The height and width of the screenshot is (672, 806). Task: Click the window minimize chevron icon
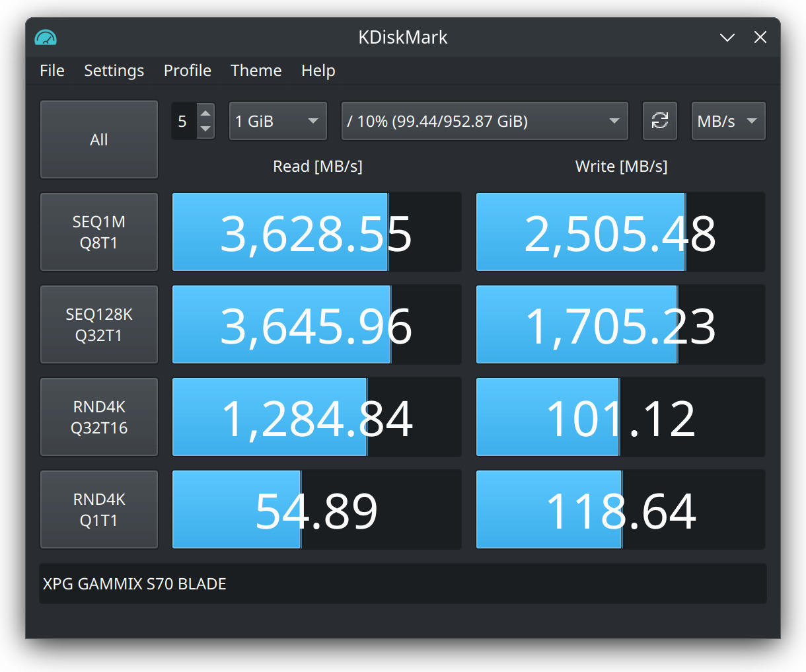click(x=727, y=38)
